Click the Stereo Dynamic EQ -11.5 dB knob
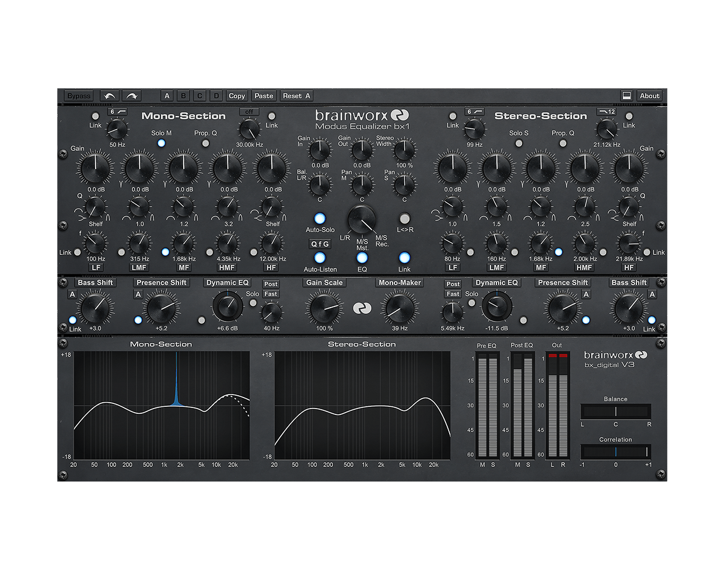728x572 pixels. click(497, 307)
